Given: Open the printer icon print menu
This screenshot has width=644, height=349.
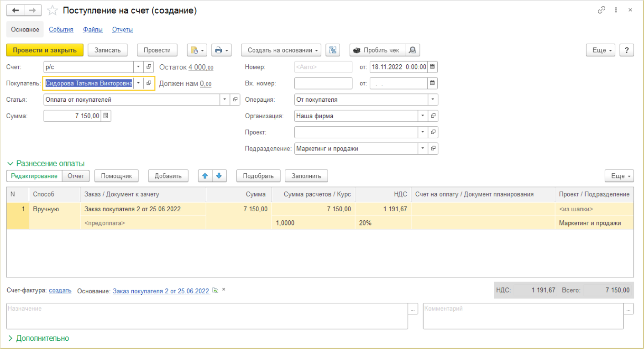Looking at the screenshot, I should (222, 50).
